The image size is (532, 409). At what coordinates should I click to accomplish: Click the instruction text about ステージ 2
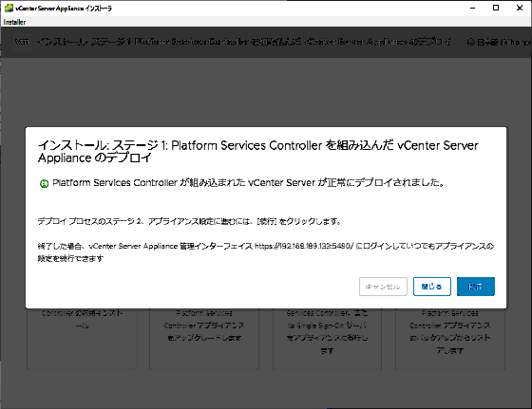click(x=189, y=222)
